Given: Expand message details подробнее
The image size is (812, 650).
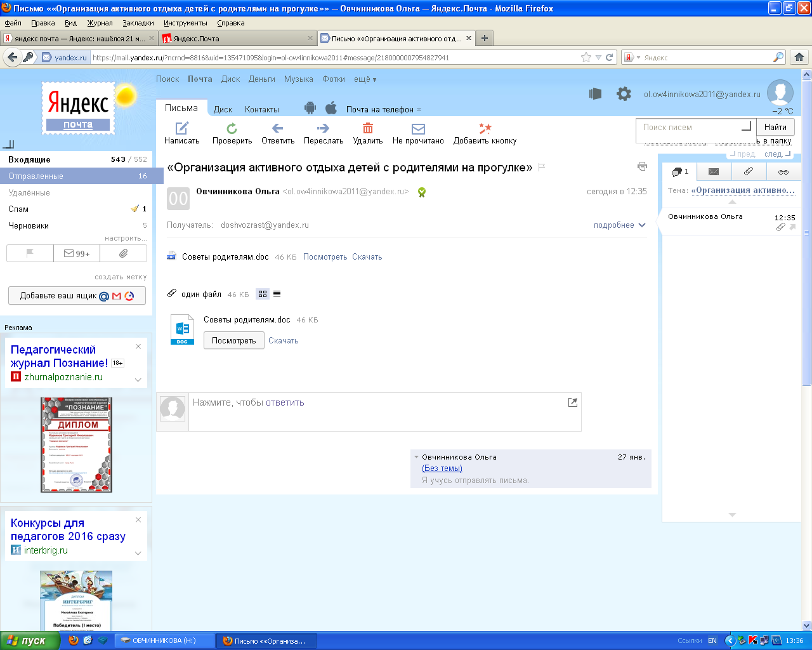Looking at the screenshot, I should pyautogui.click(x=619, y=225).
